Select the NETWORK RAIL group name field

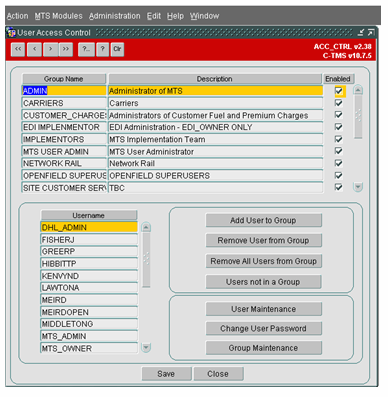[64, 163]
